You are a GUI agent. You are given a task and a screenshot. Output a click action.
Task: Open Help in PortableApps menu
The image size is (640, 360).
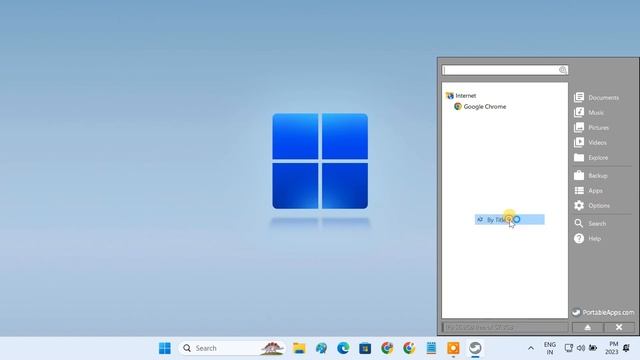click(x=587, y=238)
